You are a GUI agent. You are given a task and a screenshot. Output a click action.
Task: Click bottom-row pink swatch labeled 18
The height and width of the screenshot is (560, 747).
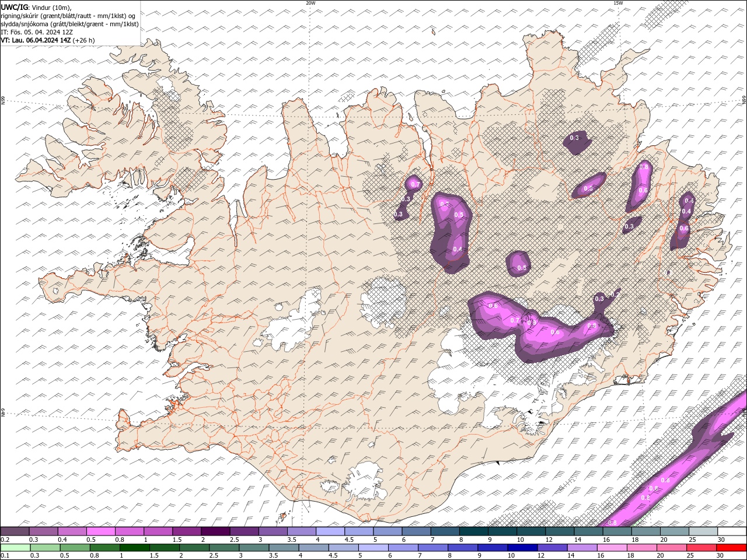[x=641, y=548]
